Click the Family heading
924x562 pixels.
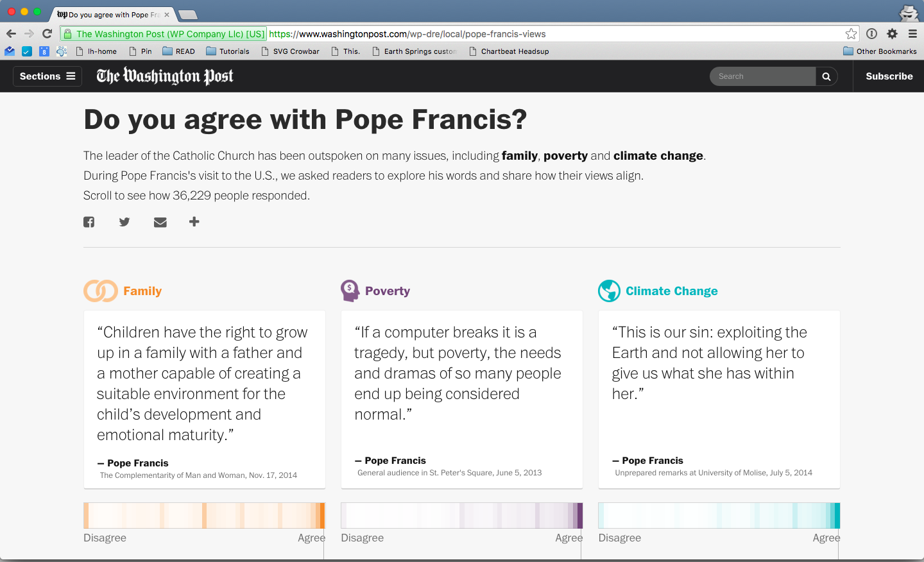pyautogui.click(x=142, y=291)
